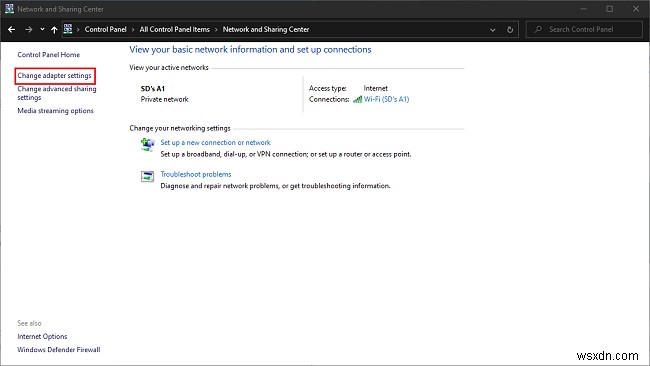650x366 pixels.
Task: Click the SD's A1 network name
Action: click(x=153, y=89)
